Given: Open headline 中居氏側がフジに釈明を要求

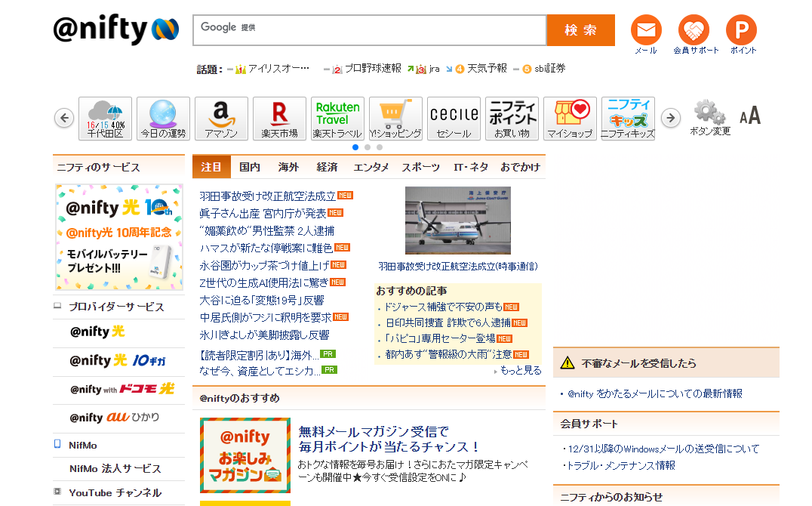Looking at the screenshot, I should pyautogui.click(x=266, y=317).
